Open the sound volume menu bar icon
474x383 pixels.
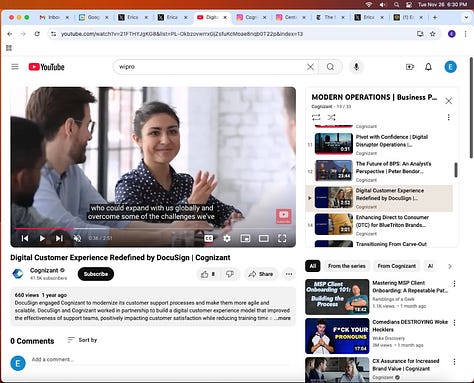383,5
